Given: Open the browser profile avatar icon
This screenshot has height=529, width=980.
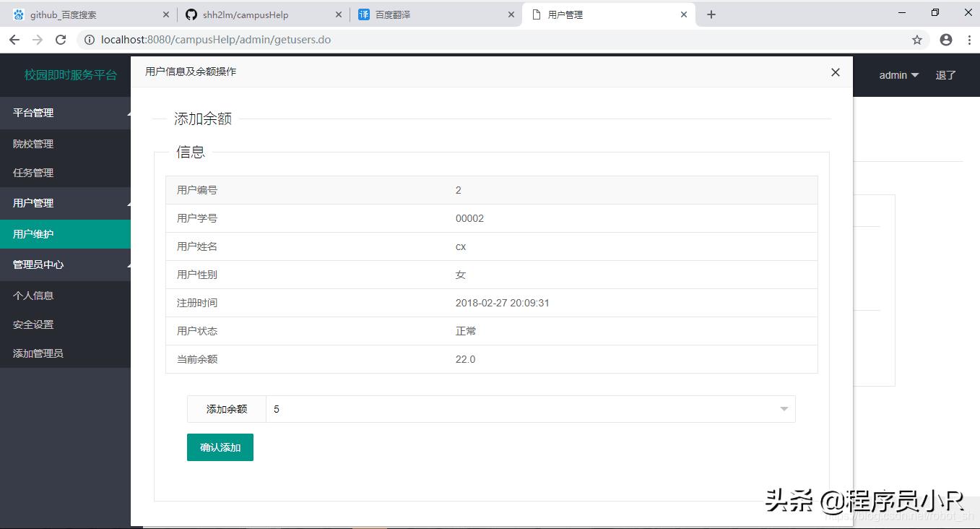Looking at the screenshot, I should coord(945,40).
